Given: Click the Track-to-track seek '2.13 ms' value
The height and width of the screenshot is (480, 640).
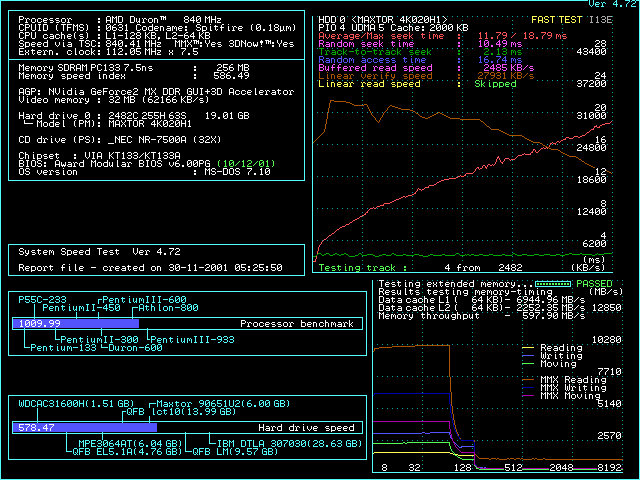Looking at the screenshot, I should [502, 52].
